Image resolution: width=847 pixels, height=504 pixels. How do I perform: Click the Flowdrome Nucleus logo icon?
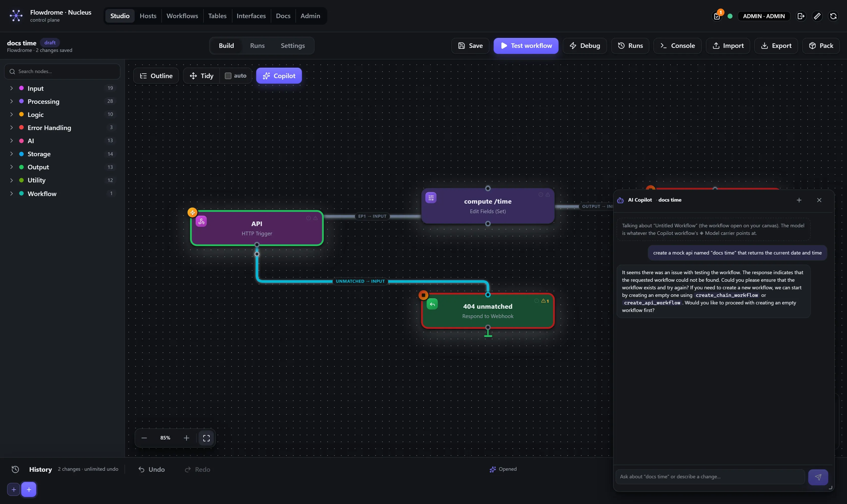coord(16,16)
